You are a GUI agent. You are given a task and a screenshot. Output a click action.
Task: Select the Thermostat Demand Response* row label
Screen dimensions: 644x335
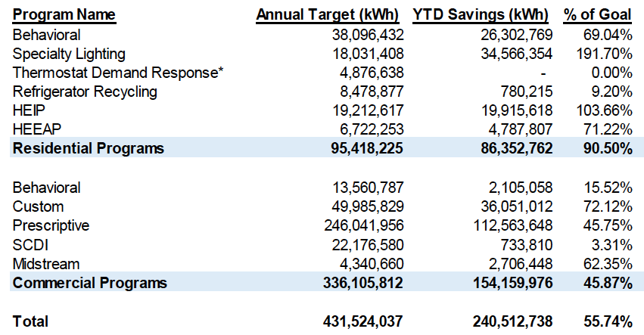pyautogui.click(x=116, y=73)
